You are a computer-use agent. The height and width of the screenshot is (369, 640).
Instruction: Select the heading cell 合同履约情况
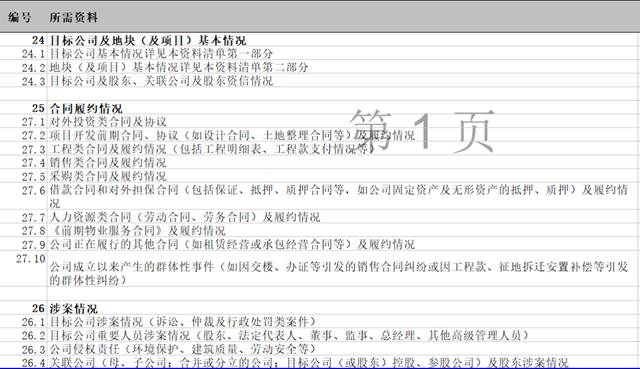coord(86,109)
